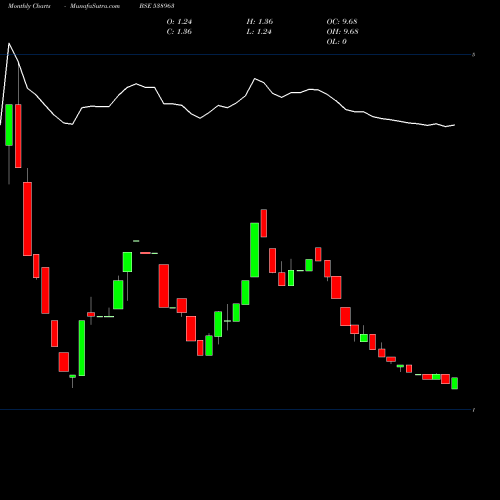Click the 'OC: 9.68' reading
The image size is (500, 500).
(x=342, y=22)
